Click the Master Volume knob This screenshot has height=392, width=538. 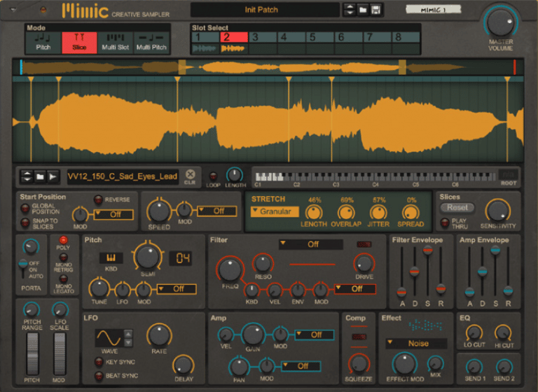(x=501, y=22)
